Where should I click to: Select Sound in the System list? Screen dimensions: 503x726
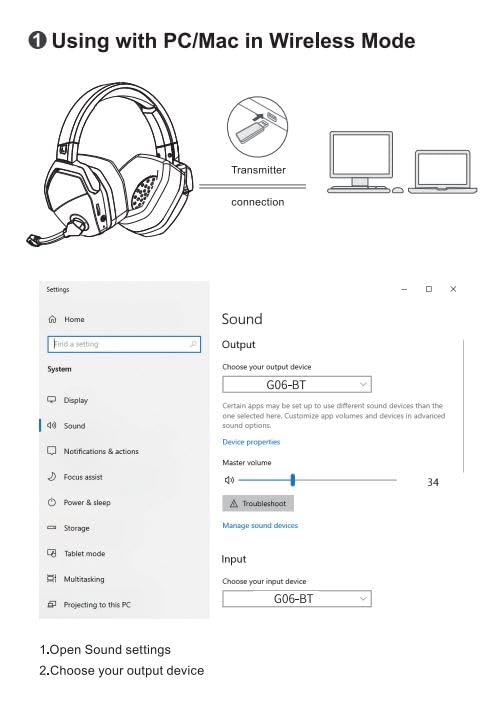[x=74, y=426]
